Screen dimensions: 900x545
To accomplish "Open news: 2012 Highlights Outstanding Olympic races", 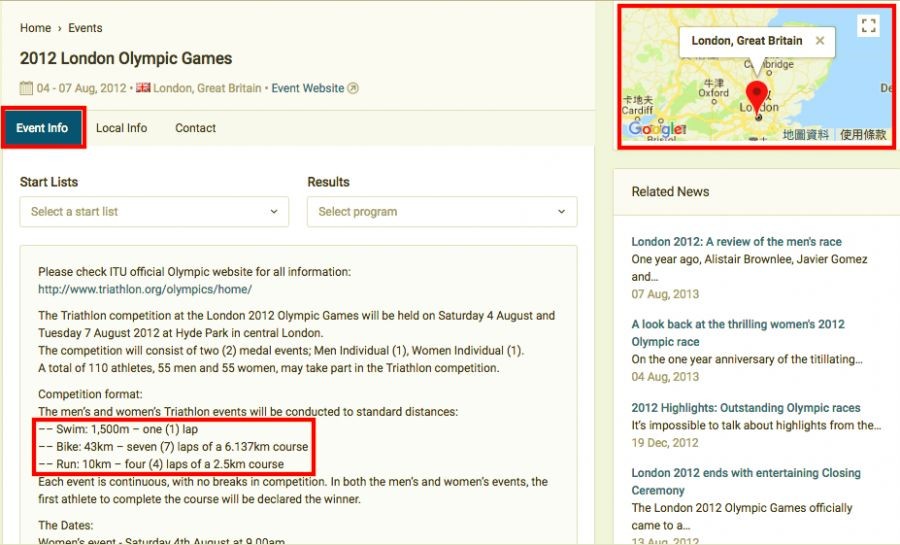I will pyautogui.click(x=746, y=408).
